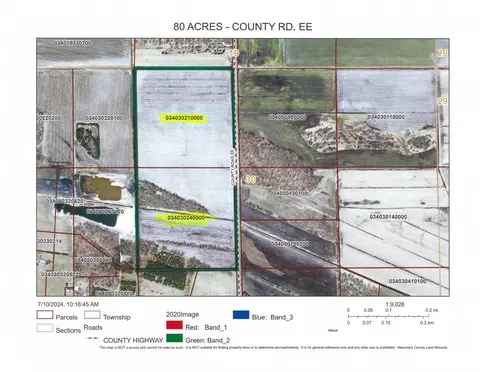Viewport: 480px width, 372px height.
Task: Click highlighted parcel label 034030240000
Action: (x=186, y=218)
